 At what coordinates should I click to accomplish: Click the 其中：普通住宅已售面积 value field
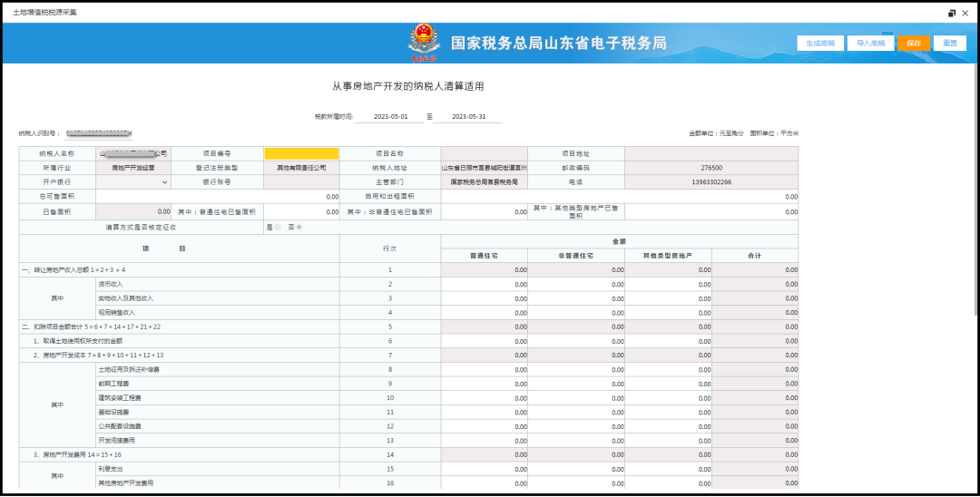click(301, 211)
